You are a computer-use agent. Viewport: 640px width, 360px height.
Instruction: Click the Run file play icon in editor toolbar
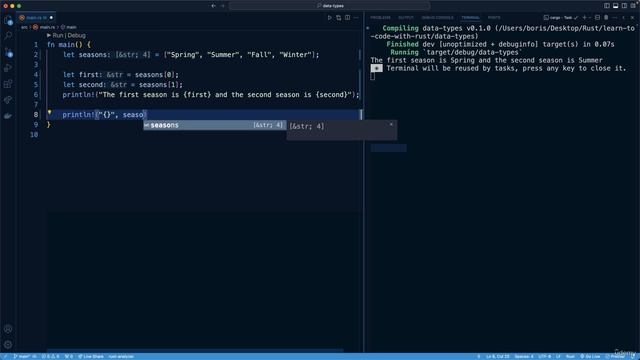pos(330,18)
